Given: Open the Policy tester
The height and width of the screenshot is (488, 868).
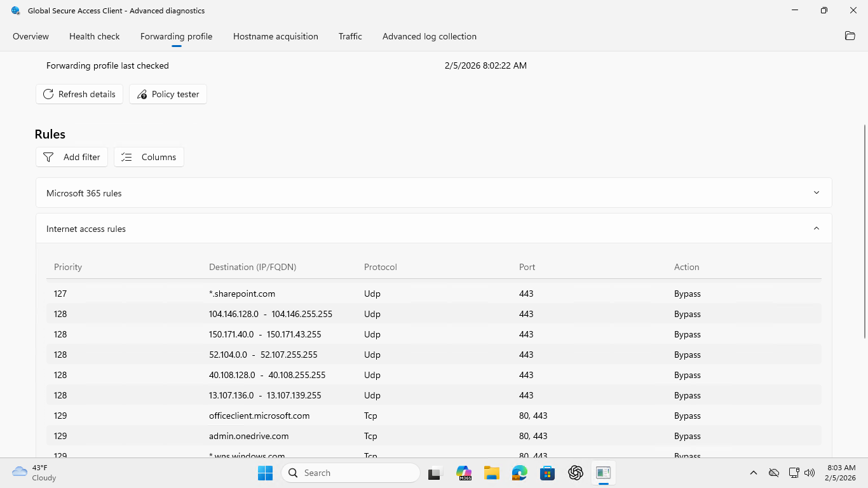Looking at the screenshot, I should pos(168,94).
